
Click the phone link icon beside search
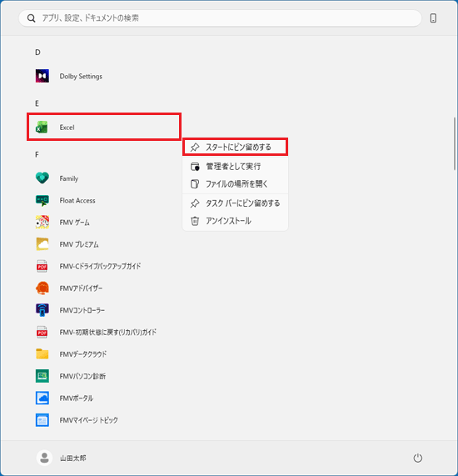click(x=433, y=18)
